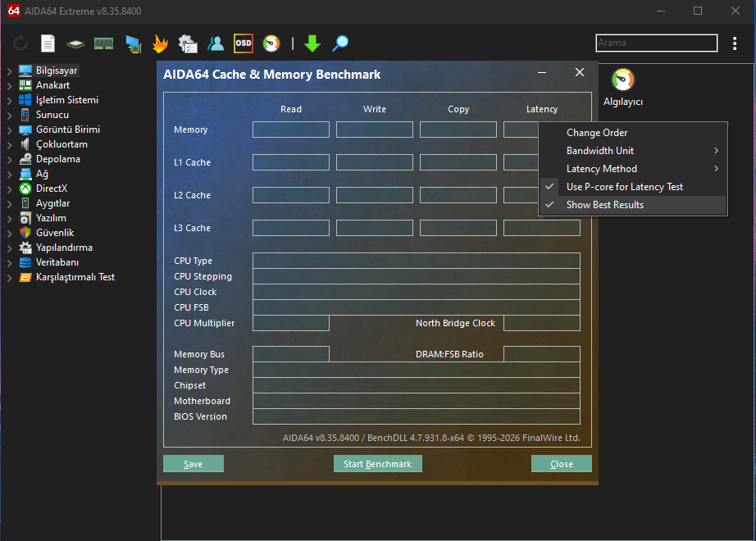
Task: Open the monitor diagnostics toolbar icon
Action: [133, 44]
